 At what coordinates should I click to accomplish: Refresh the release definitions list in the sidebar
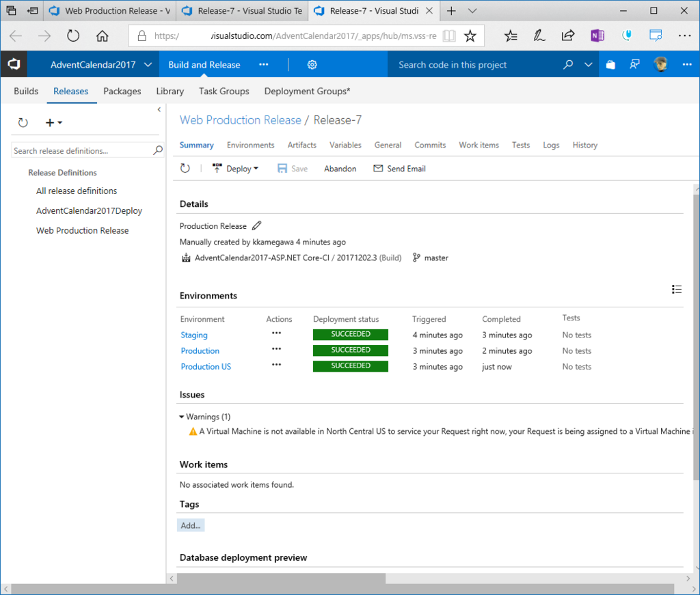point(23,122)
